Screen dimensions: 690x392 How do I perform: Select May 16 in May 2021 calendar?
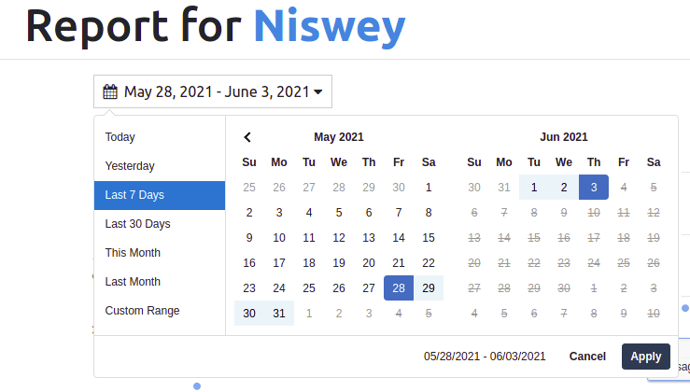(249, 263)
